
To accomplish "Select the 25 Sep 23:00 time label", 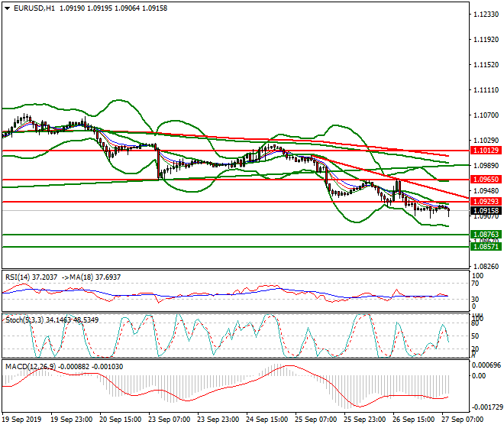I will click(364, 420).
